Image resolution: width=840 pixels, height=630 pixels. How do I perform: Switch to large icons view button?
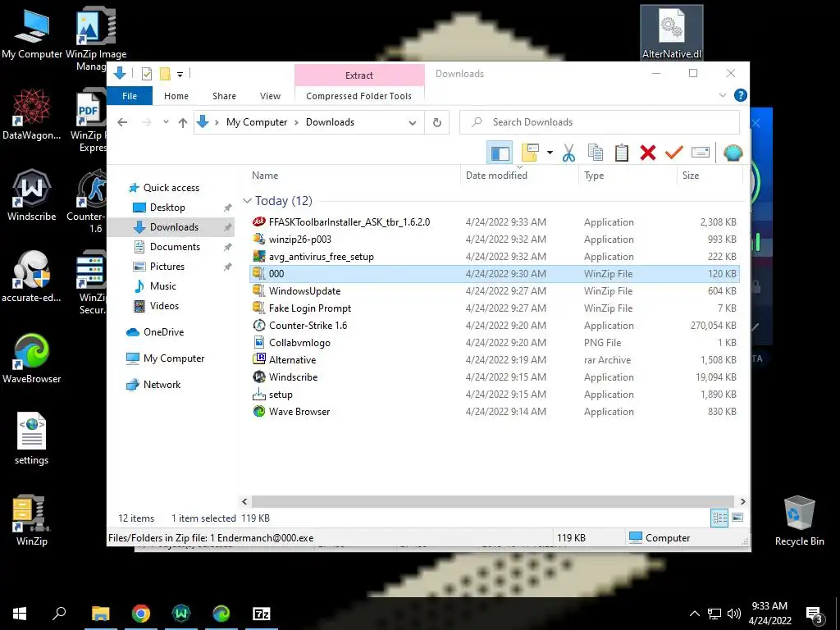pyautogui.click(x=737, y=518)
